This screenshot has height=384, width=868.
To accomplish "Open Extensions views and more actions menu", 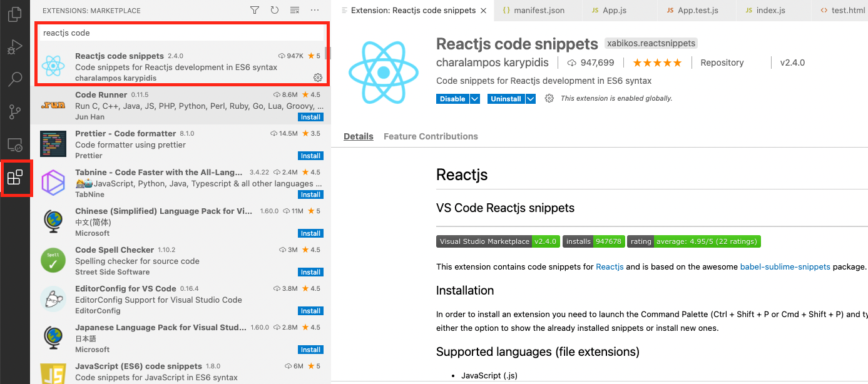I will [315, 10].
